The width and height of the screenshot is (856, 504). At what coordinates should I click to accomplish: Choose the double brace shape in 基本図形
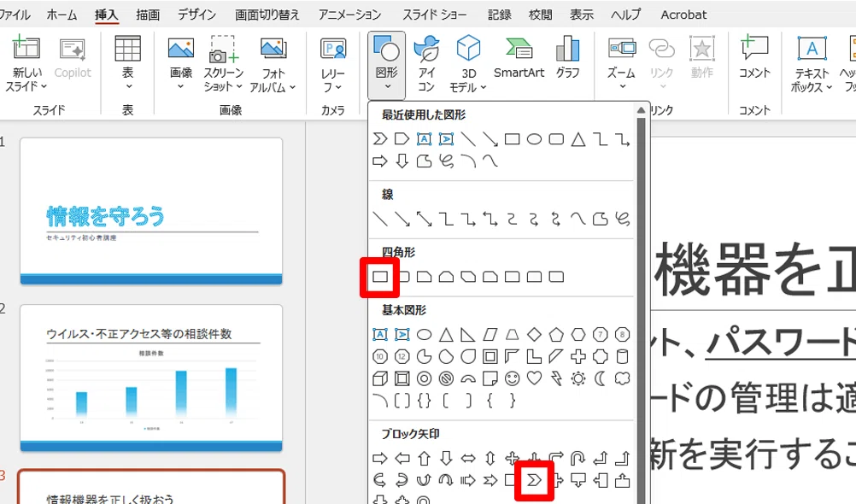[x=424, y=401]
